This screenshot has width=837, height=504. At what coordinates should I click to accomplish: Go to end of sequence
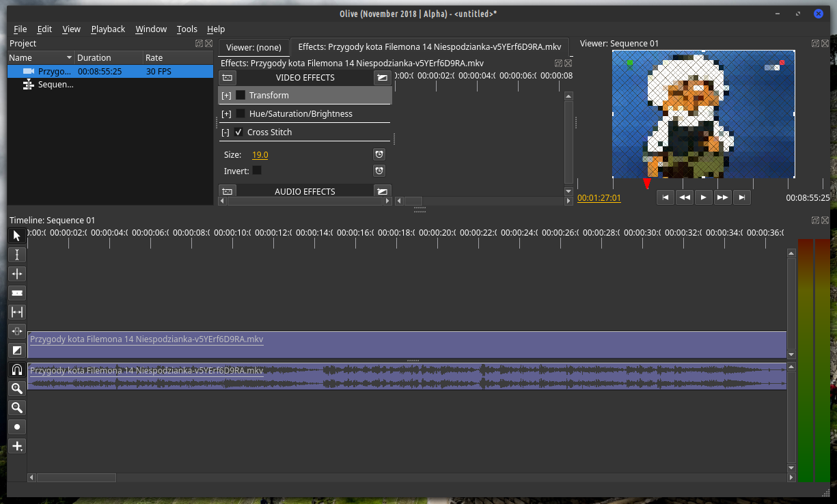point(742,197)
